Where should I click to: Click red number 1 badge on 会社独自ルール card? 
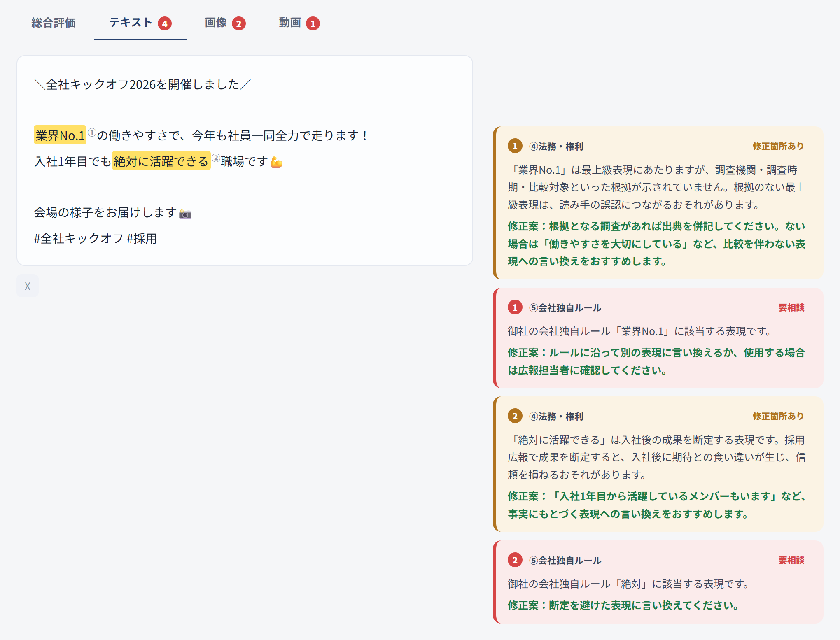pos(515,307)
